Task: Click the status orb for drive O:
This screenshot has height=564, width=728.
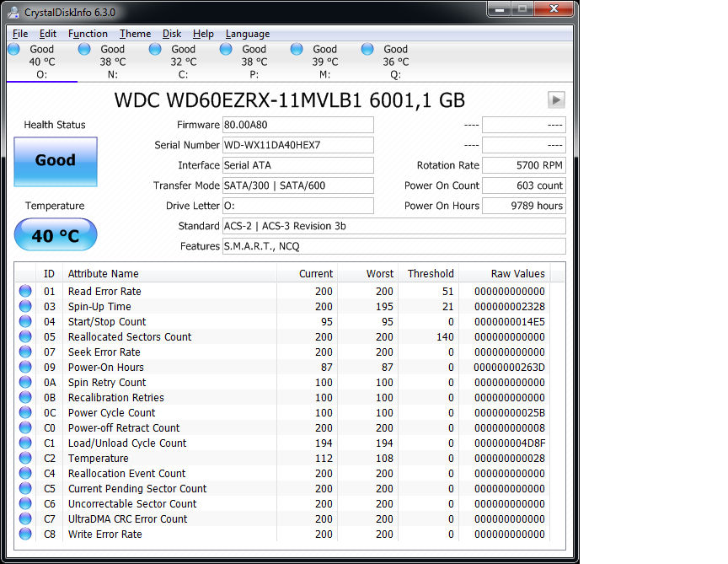Action: point(13,50)
